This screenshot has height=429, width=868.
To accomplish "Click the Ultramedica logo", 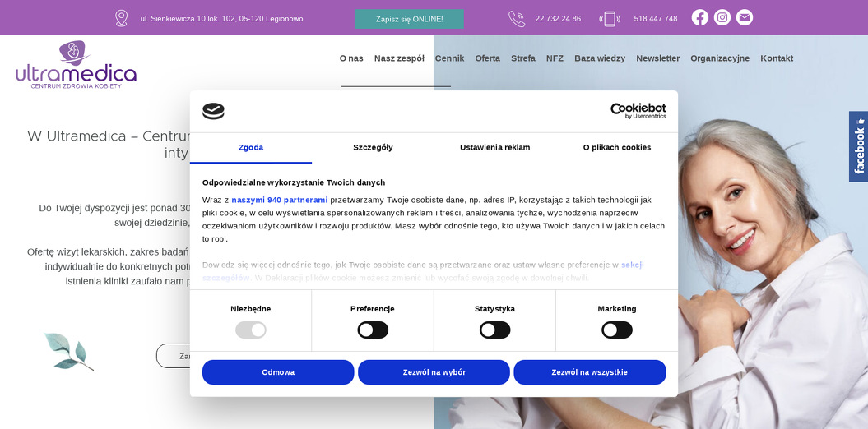I will [76, 64].
